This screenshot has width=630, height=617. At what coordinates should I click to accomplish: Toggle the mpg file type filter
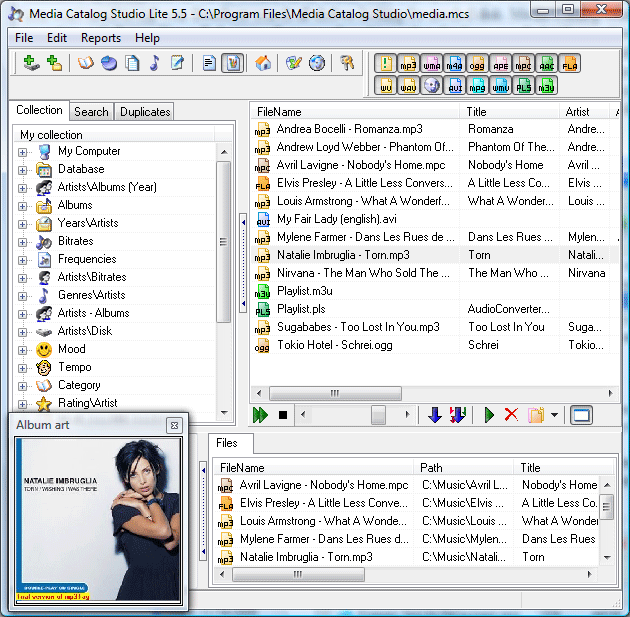(x=477, y=86)
